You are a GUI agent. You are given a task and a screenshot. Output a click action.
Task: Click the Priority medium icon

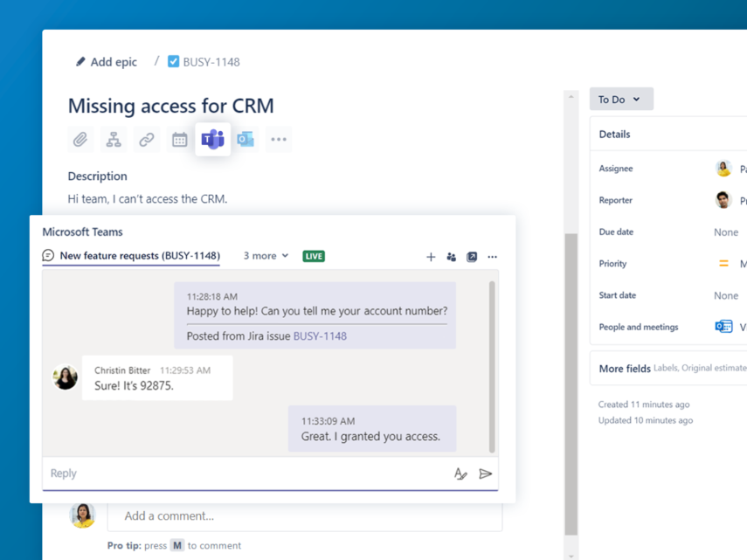(723, 263)
